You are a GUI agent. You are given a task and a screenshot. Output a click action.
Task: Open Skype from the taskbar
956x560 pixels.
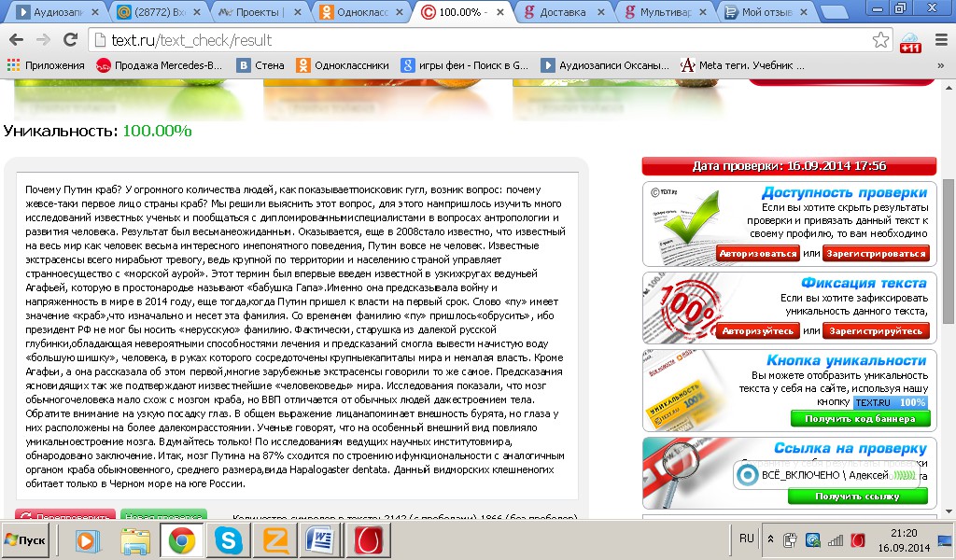pos(229,540)
